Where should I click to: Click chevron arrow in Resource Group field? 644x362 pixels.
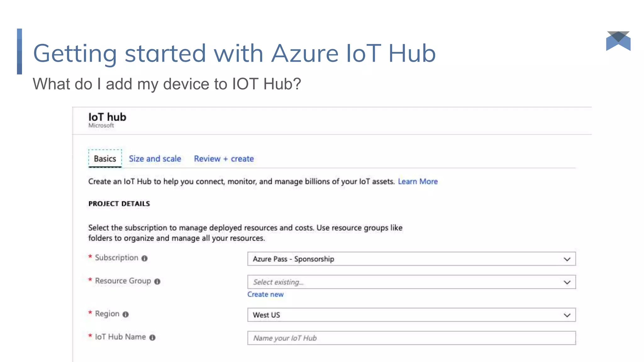567,282
